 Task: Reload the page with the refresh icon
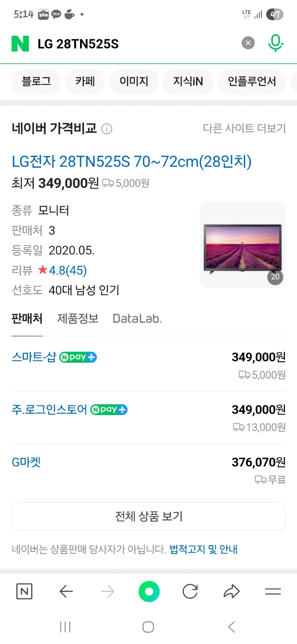click(190, 592)
